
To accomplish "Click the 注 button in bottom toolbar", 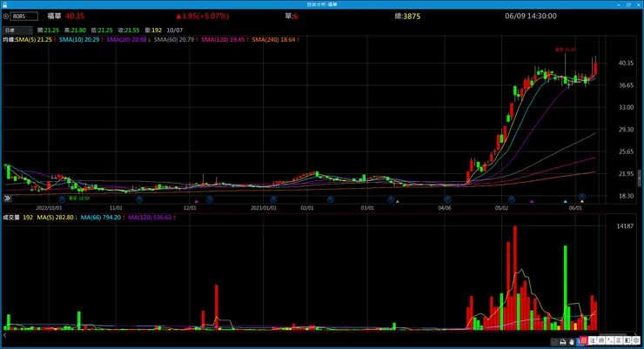I will click(x=593, y=341).
